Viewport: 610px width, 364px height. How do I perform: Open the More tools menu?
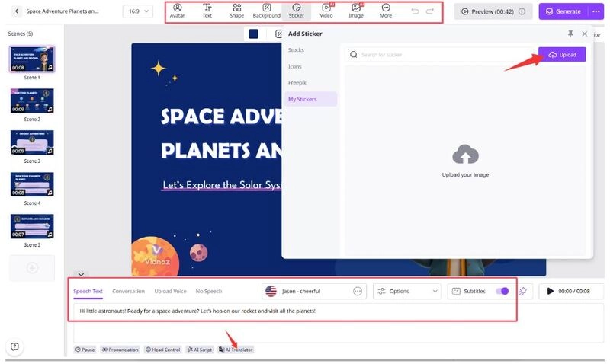click(x=386, y=11)
